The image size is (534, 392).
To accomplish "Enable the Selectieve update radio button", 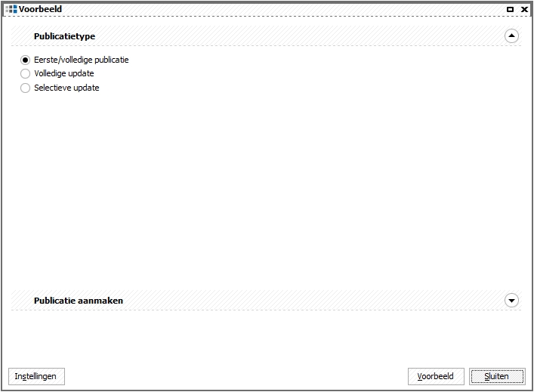I will click(x=25, y=88).
